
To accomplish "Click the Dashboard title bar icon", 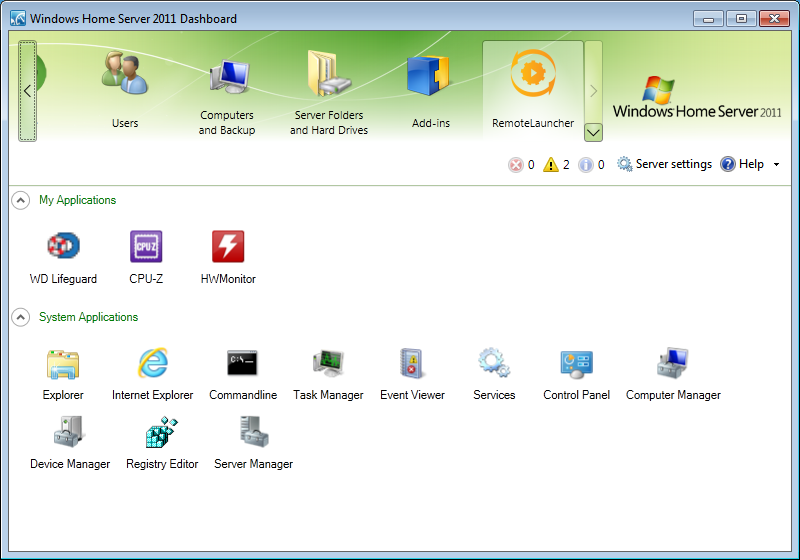I will (18, 19).
